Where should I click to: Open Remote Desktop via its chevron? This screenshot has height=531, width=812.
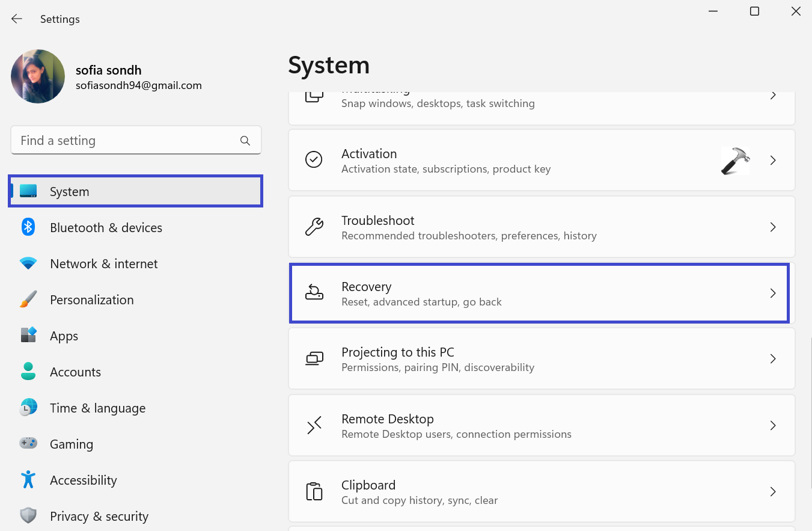(774, 426)
